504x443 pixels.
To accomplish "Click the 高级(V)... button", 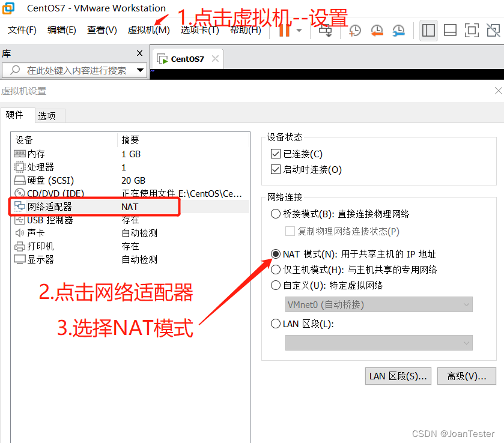I will point(466,376).
